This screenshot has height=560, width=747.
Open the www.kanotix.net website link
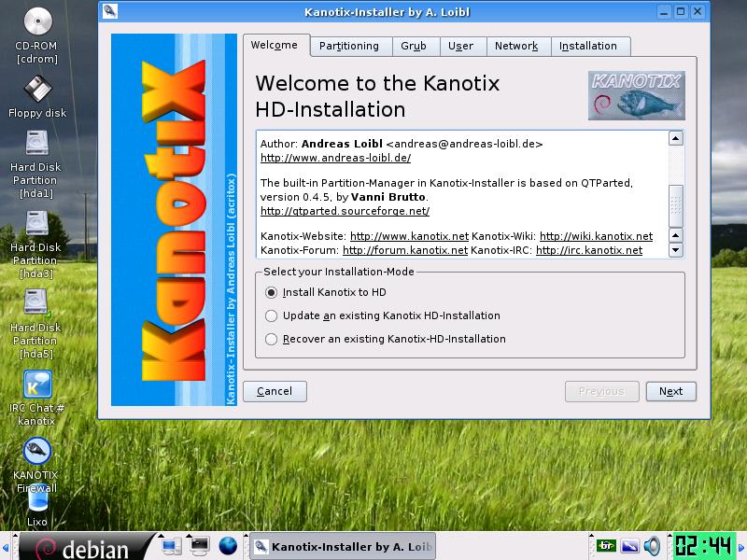(x=409, y=236)
